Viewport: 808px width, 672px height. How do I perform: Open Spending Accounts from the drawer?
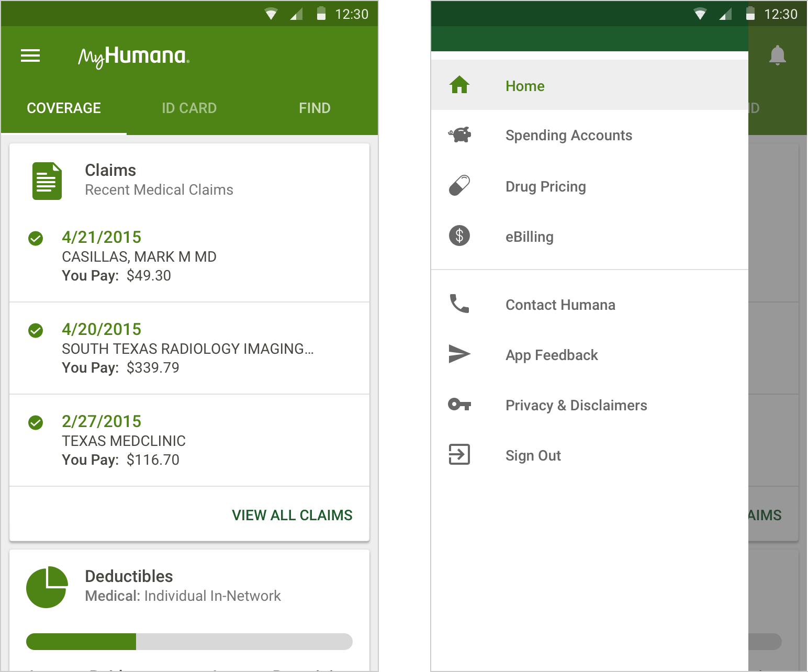coord(589,135)
